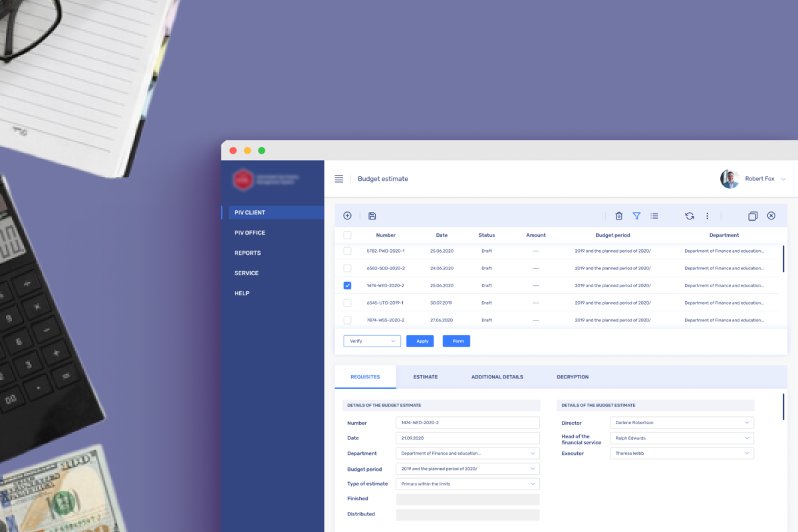The width and height of the screenshot is (798, 532).
Task: Click the date cell 27.06.2020
Action: tap(442, 321)
